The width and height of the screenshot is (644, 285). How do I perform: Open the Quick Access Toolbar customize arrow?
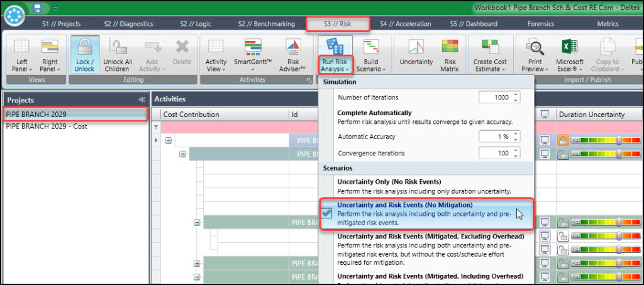point(55,8)
